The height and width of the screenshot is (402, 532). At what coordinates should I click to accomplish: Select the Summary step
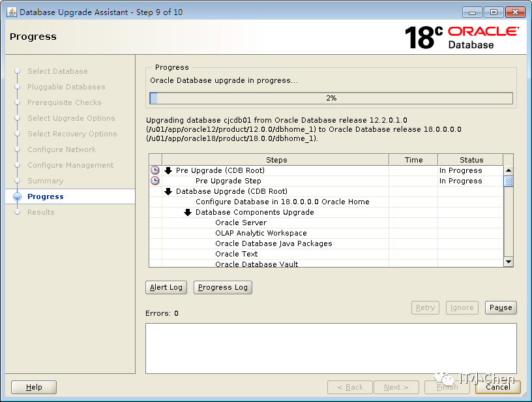tap(46, 181)
